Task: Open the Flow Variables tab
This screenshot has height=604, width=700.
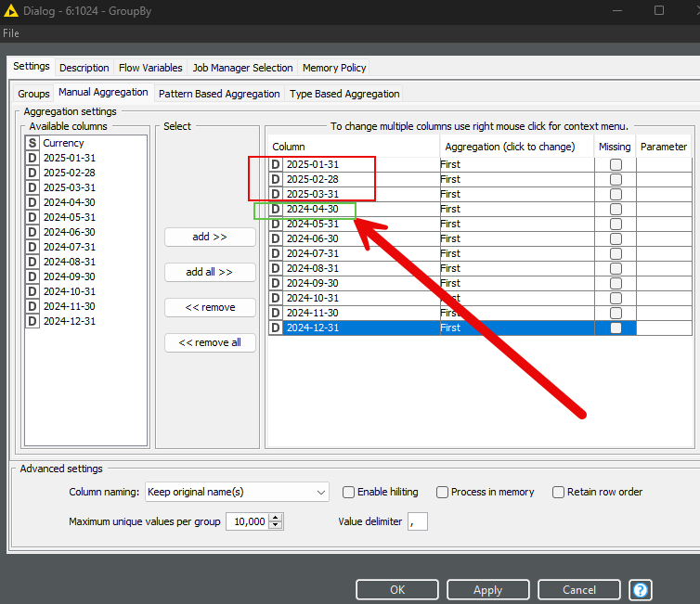Action: click(149, 68)
